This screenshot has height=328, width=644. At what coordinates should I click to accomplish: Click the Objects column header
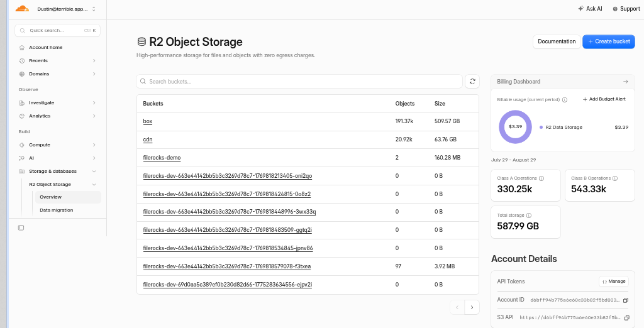pos(404,104)
